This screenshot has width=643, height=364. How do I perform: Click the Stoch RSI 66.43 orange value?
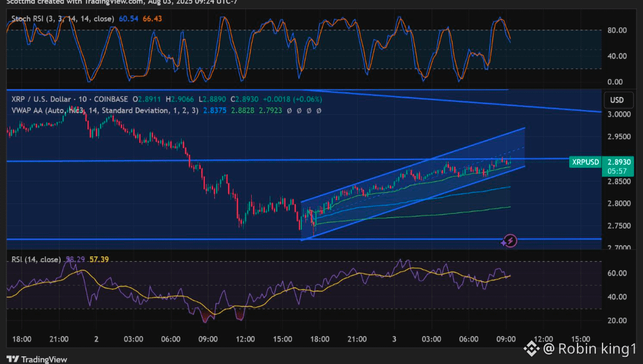pyautogui.click(x=152, y=19)
